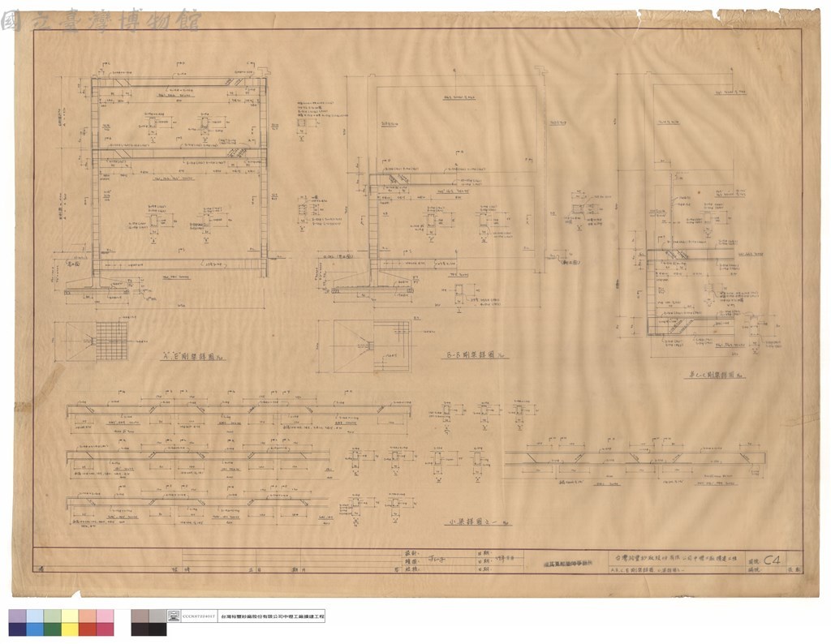Select the C-C frame detail title at right
831x644 pixels.
tap(714, 375)
